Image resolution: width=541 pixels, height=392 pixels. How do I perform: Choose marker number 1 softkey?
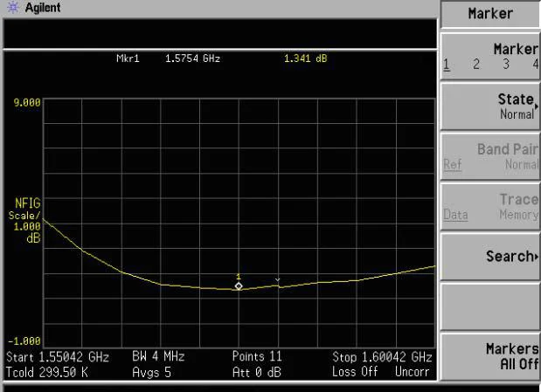coord(447,65)
